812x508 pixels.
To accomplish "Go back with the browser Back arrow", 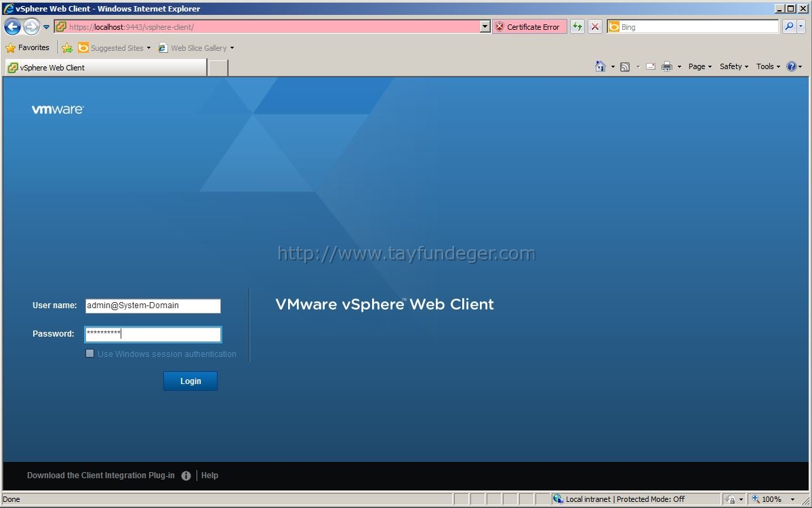I will 12,26.
